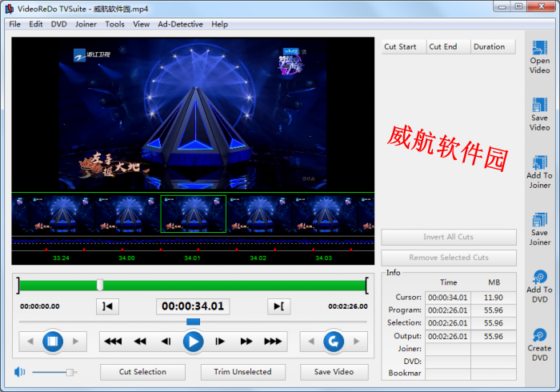
Task: Open the Edit menu
Action: [x=36, y=24]
